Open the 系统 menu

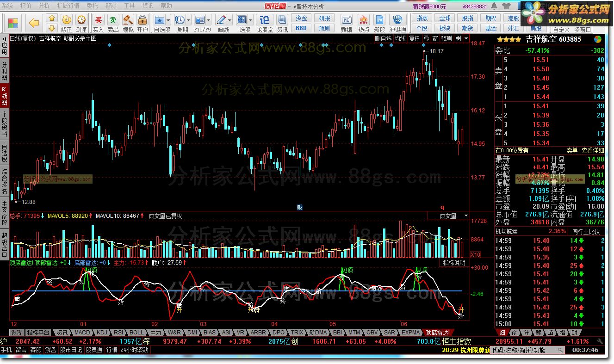pyautogui.click(x=8, y=6)
